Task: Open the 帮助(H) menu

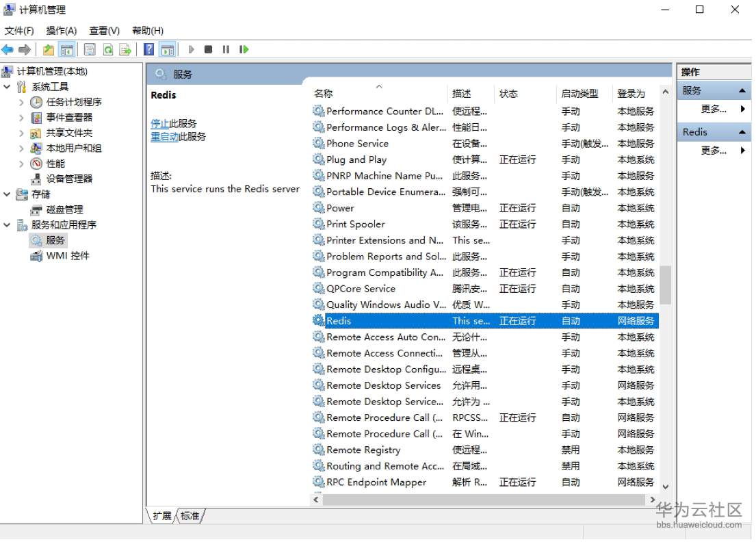Action: 148,31
